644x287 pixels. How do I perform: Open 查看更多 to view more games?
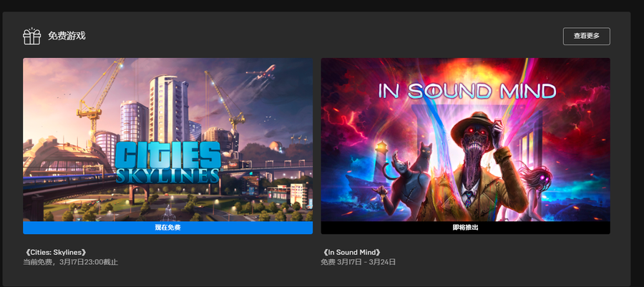(x=587, y=36)
